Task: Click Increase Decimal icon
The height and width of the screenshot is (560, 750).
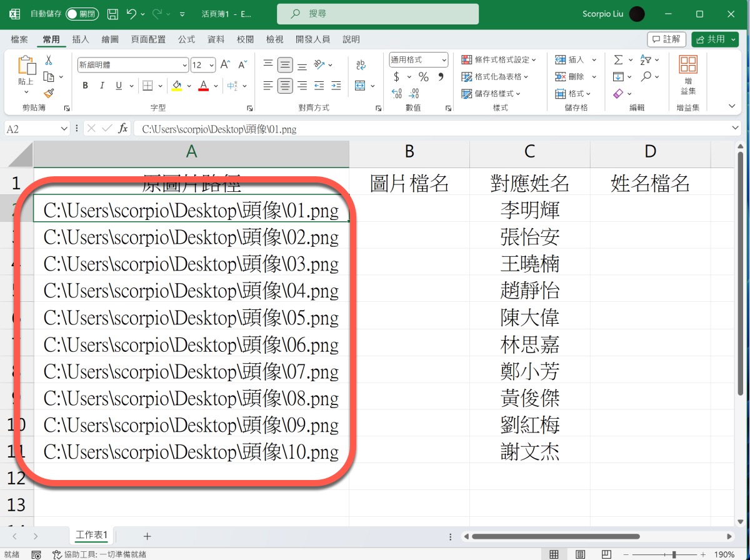Action: (397, 94)
